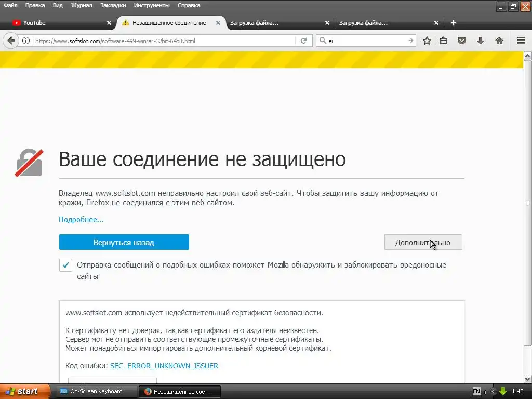Open the Вид menu
Screen dimensions: 532x399
58,5
